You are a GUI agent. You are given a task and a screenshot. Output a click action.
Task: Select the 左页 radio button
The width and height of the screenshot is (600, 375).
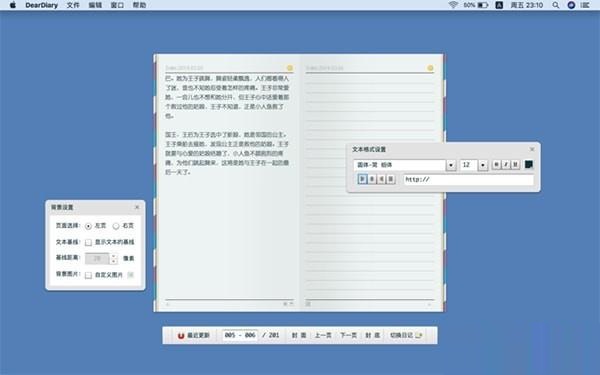click(88, 226)
